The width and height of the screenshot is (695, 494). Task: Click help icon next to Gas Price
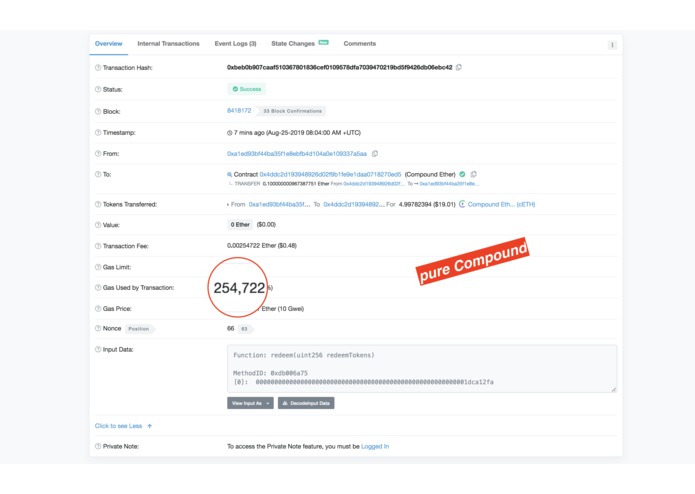pyautogui.click(x=98, y=309)
